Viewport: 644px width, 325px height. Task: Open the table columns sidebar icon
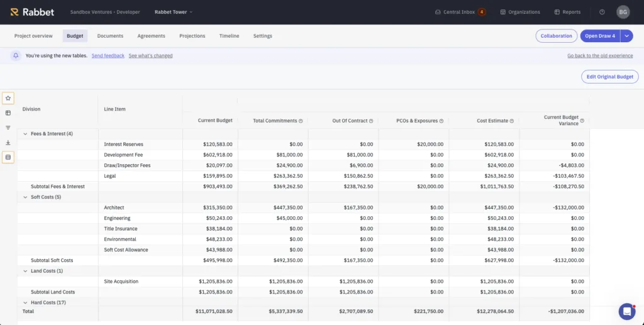point(8,113)
